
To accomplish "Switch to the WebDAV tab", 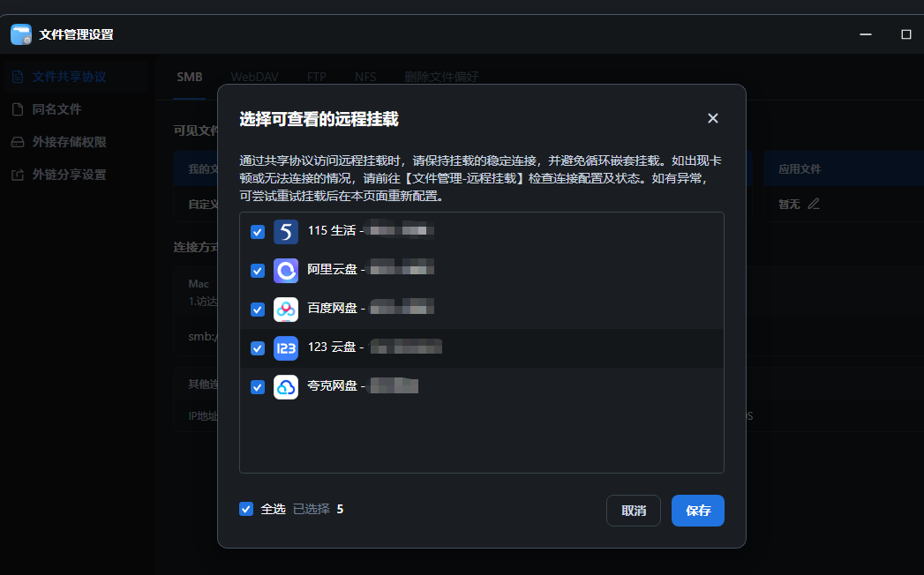I will click(x=254, y=77).
